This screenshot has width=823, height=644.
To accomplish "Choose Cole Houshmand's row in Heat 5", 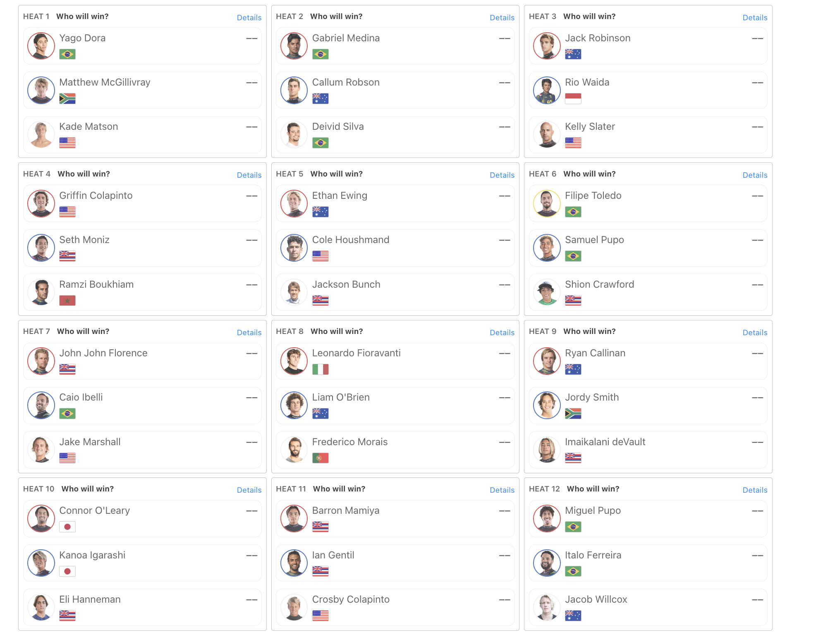I will coord(395,248).
